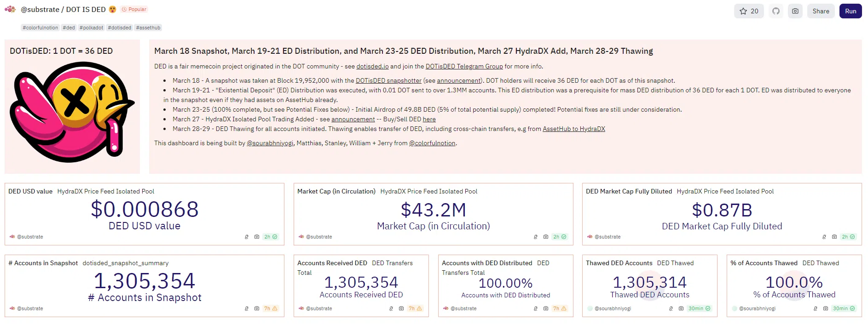Open query icon on Market Cap (in Circulation) card
Screen dimensions: 868x324
click(536, 237)
